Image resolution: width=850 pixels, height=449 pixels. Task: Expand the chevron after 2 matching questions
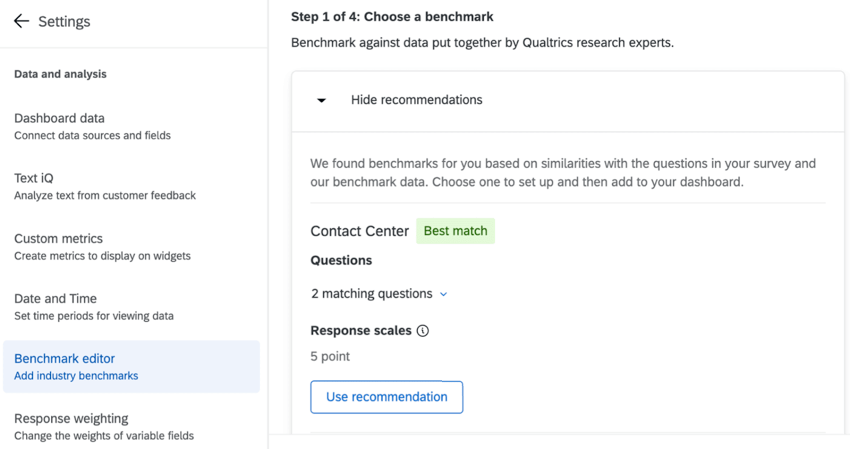[x=444, y=294]
